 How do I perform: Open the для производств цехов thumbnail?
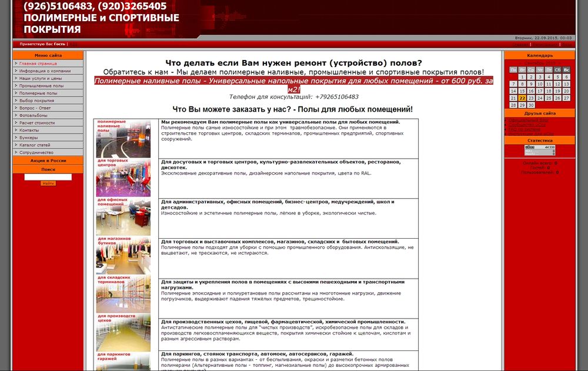click(123, 333)
